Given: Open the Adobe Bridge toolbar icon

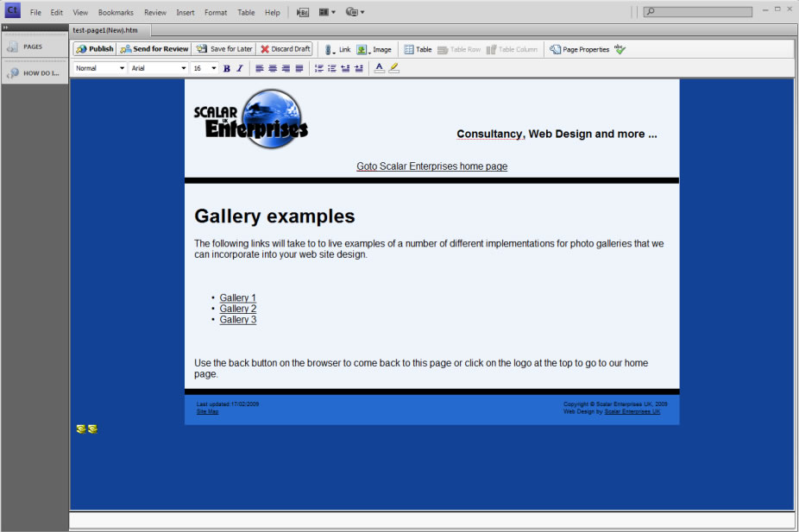Looking at the screenshot, I should point(303,12).
